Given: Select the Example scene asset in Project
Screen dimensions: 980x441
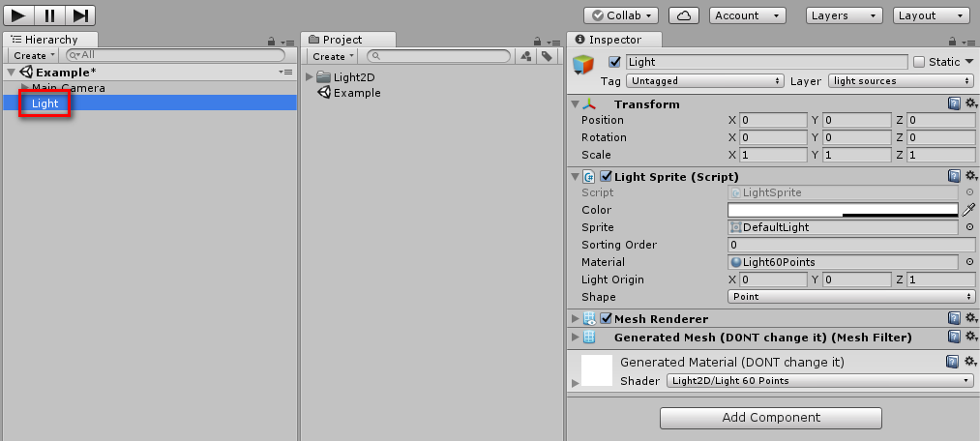Looking at the screenshot, I should [357, 93].
